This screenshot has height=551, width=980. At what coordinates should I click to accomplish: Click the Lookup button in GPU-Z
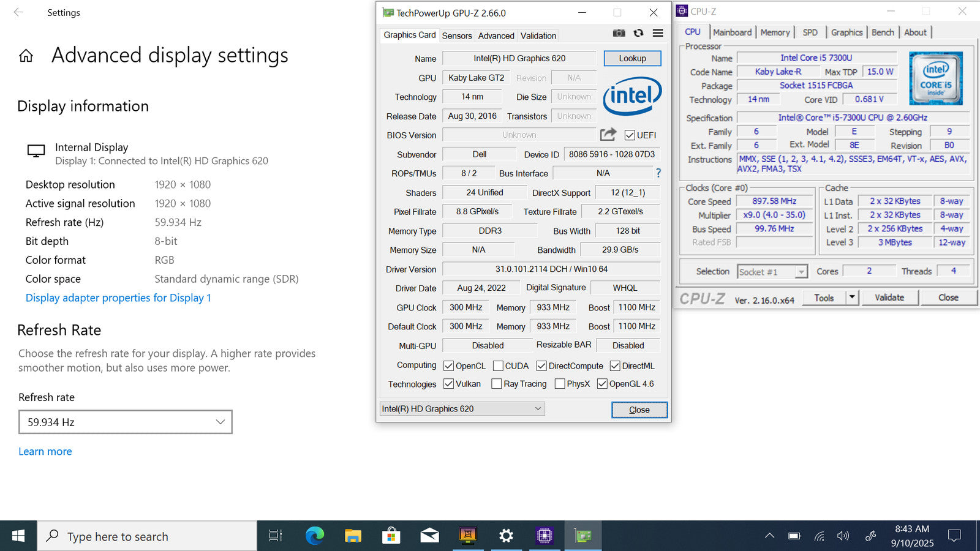click(x=632, y=58)
